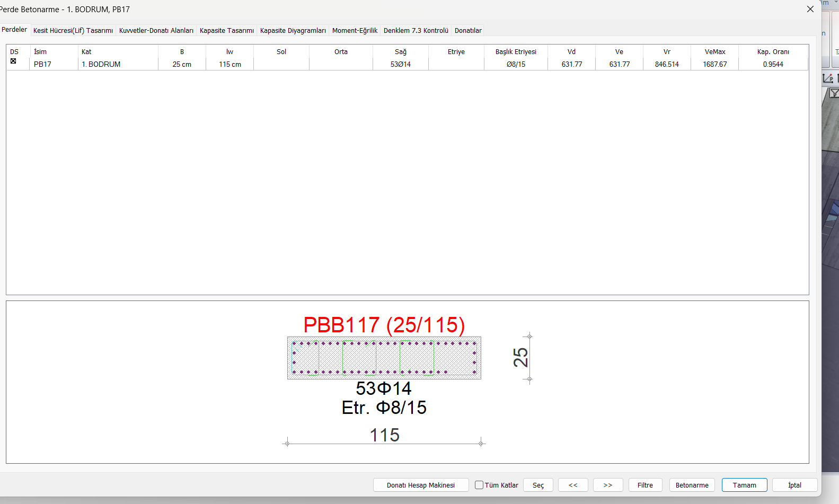Click the 115 cm length cell
The width and height of the screenshot is (839, 504).
point(230,64)
